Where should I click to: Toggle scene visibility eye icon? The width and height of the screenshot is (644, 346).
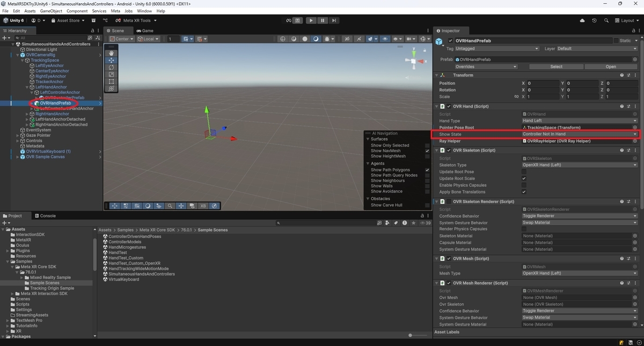tap(385, 39)
